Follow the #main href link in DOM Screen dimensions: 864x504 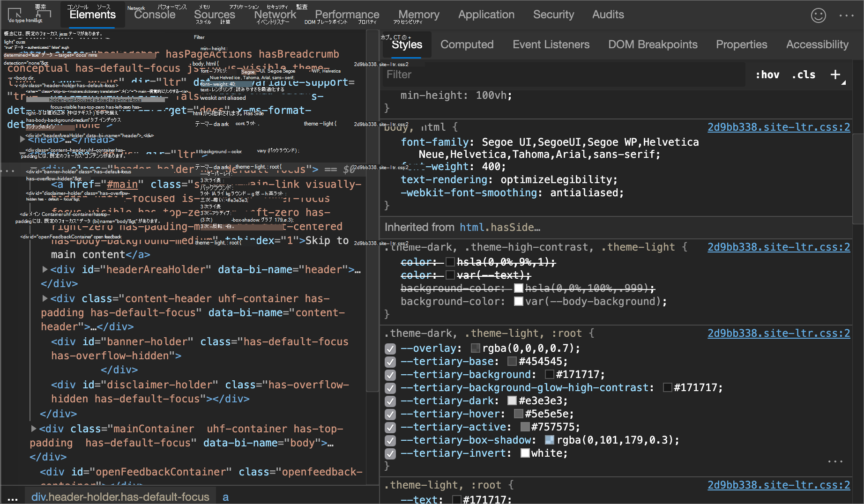click(x=122, y=185)
